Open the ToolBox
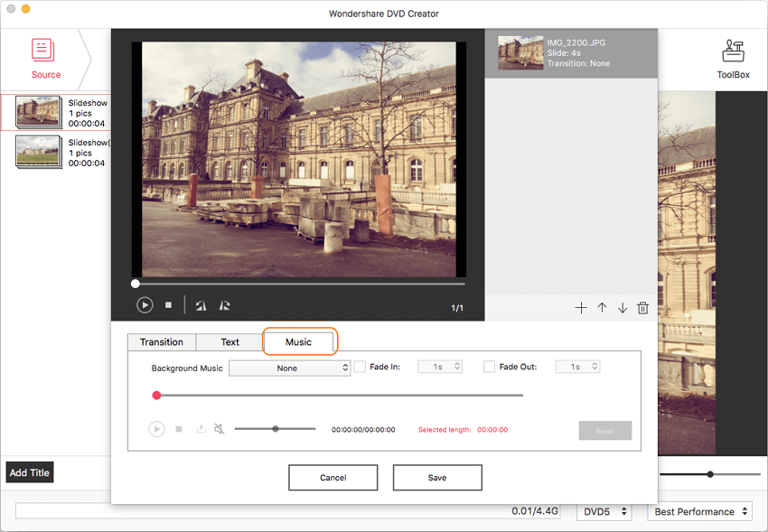768x532 pixels. [733, 58]
